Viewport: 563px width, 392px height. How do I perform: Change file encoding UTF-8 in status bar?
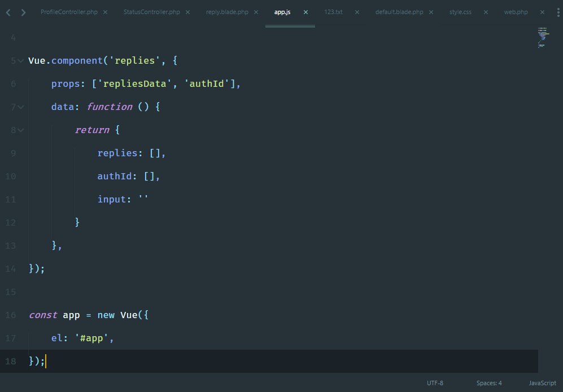(435, 383)
